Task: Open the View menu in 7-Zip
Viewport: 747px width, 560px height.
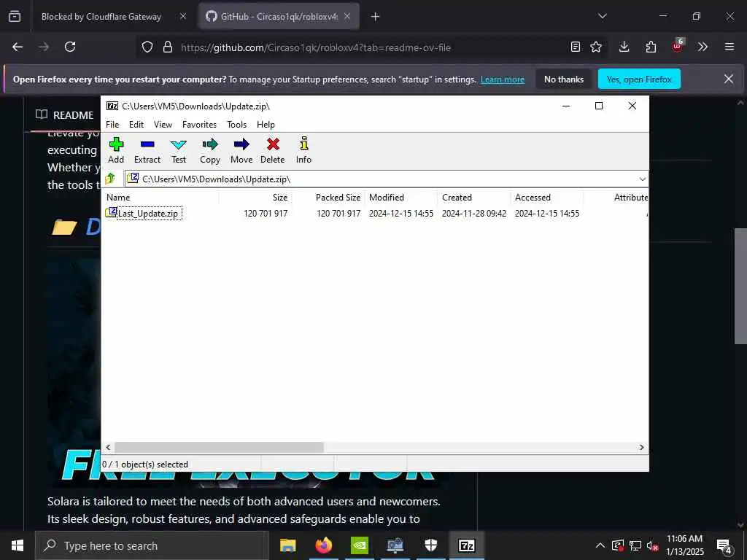Action: 163,124
